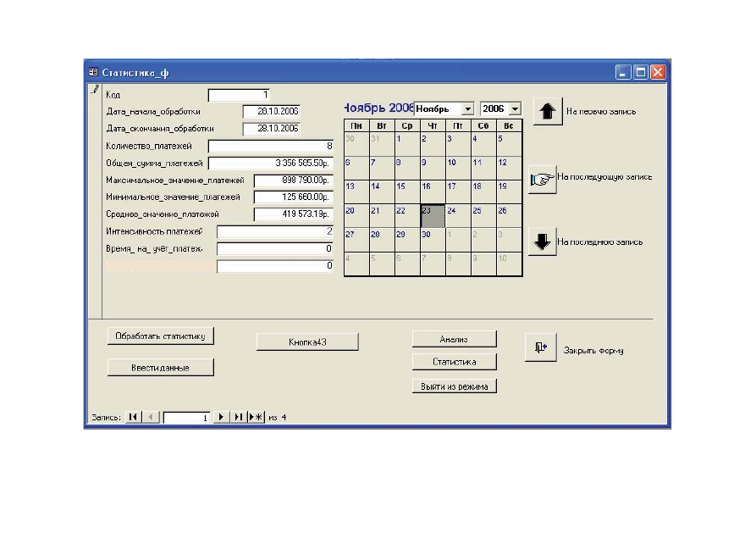The image size is (756, 533).
Task: Click the Кнопка43 button
Action: coord(307,341)
